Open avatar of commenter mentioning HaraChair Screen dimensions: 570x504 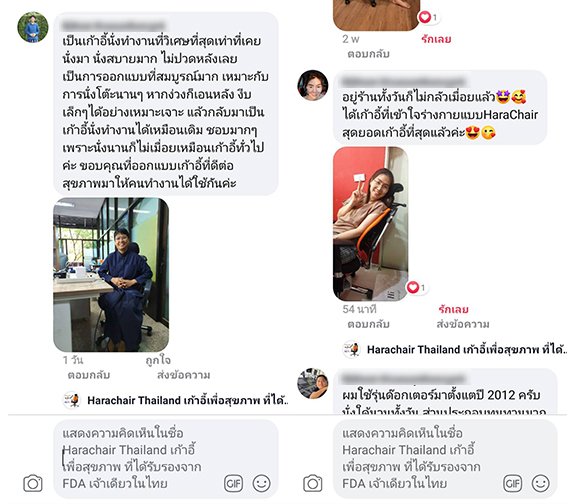pos(313,85)
